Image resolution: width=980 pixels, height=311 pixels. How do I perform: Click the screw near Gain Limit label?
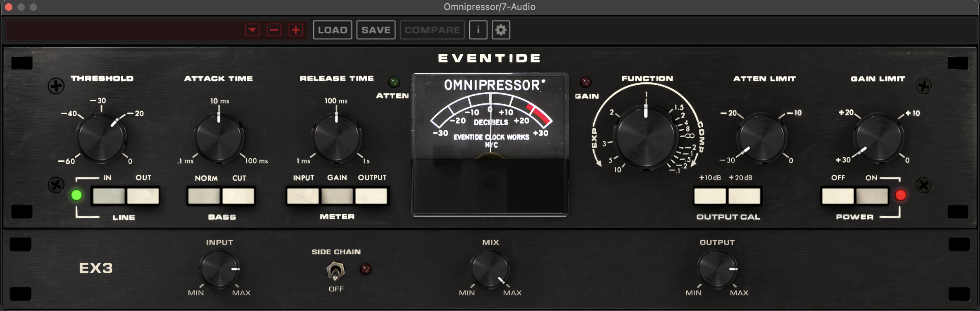923,86
